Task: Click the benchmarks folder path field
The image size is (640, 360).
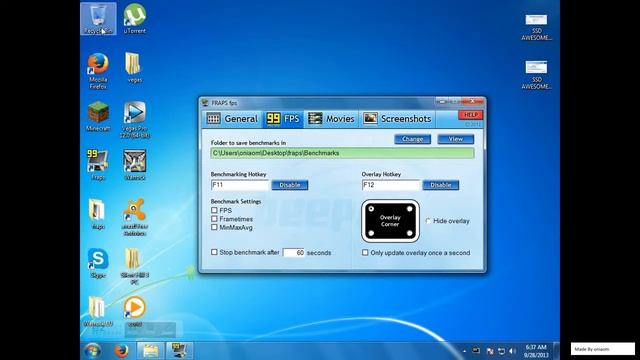Action: (342, 153)
